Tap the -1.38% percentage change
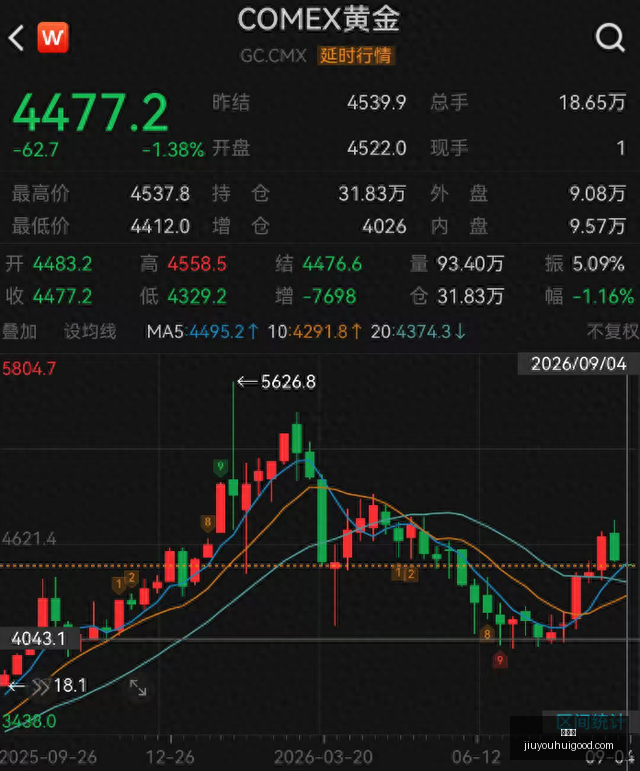The width and height of the screenshot is (640, 771). point(173,149)
